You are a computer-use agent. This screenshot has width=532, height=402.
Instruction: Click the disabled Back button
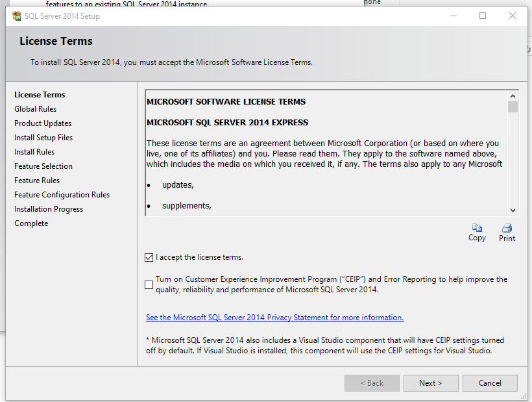[x=372, y=383]
